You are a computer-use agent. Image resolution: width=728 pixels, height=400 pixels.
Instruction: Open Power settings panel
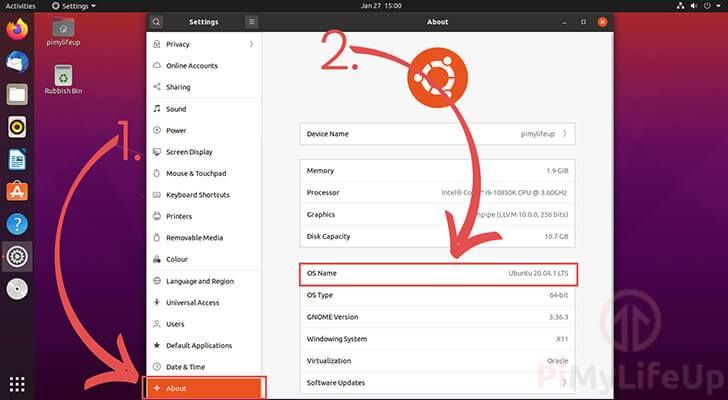click(204, 130)
